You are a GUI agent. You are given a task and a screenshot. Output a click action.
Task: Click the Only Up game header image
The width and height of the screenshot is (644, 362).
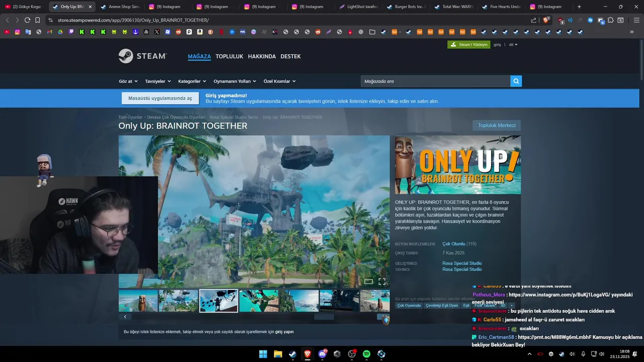tap(458, 164)
